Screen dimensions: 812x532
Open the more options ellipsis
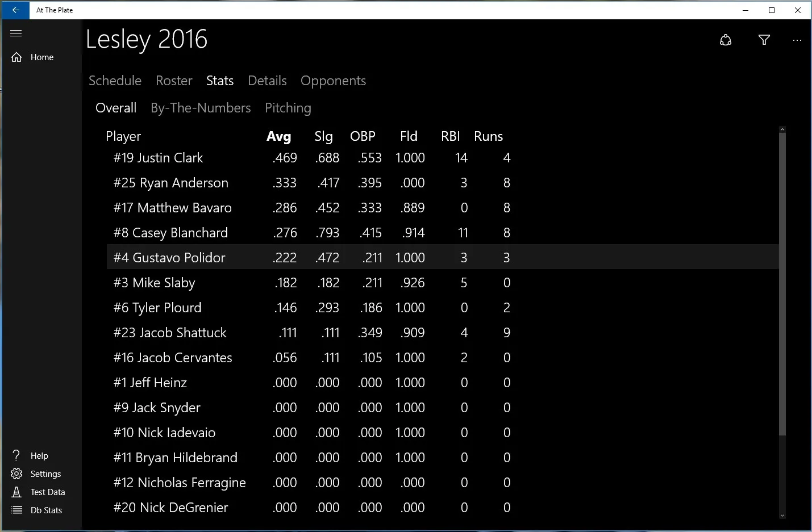click(797, 40)
